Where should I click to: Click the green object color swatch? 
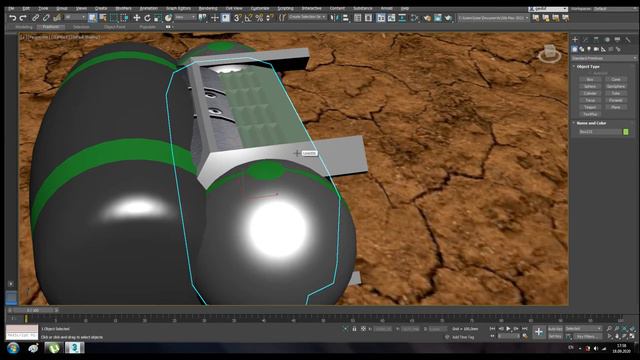click(626, 132)
